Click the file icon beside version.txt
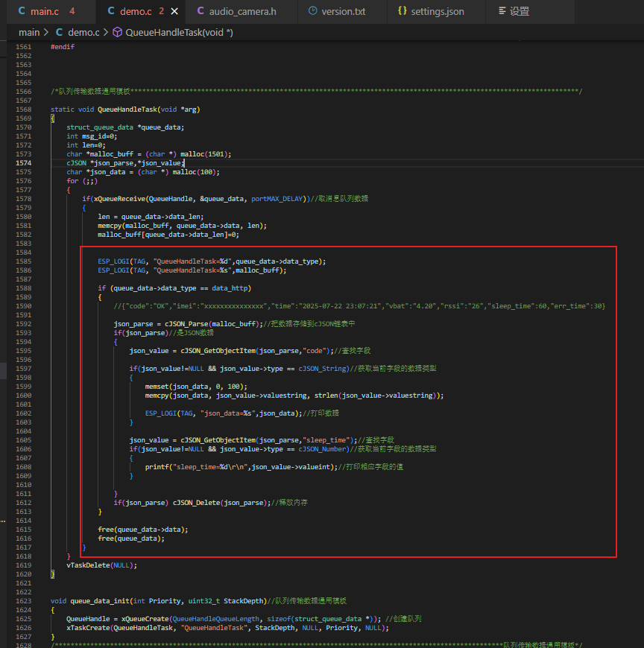The image size is (644, 648). pos(313,10)
